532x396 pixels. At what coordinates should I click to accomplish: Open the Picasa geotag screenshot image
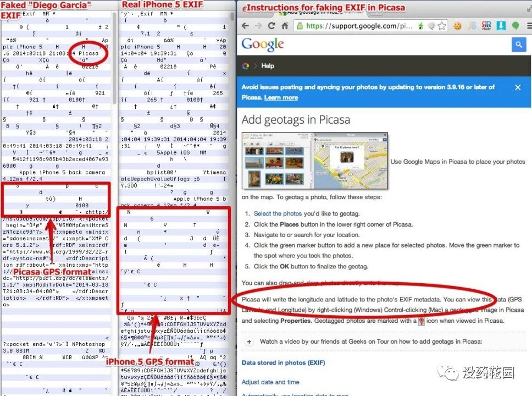click(314, 161)
